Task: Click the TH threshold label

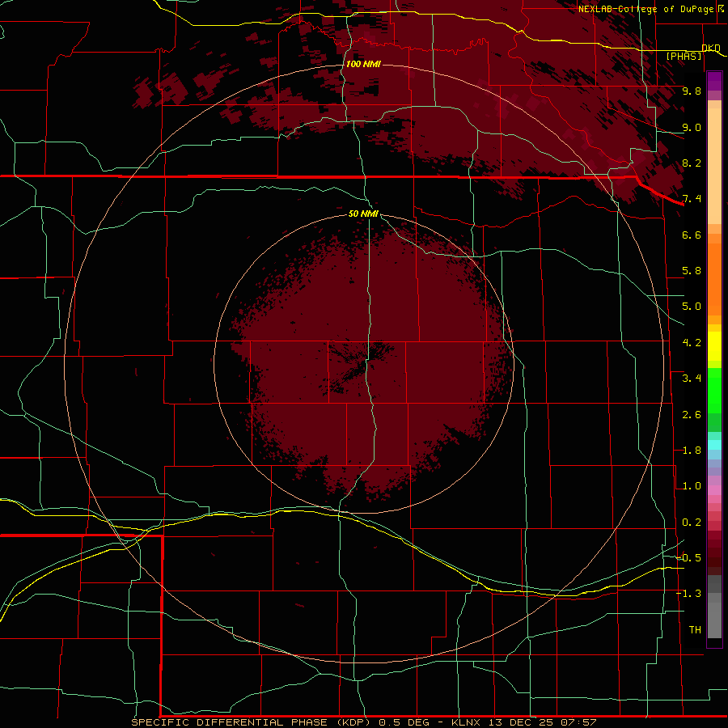Action: click(695, 630)
